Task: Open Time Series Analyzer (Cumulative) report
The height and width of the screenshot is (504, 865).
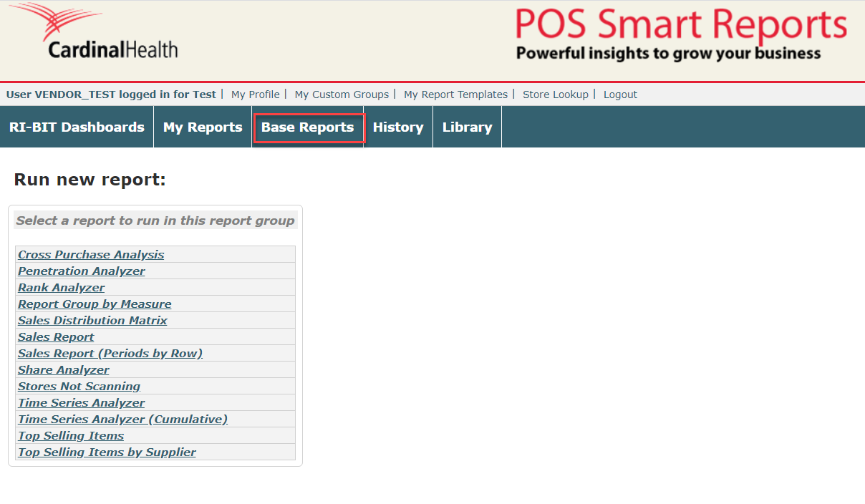Action: click(x=122, y=420)
